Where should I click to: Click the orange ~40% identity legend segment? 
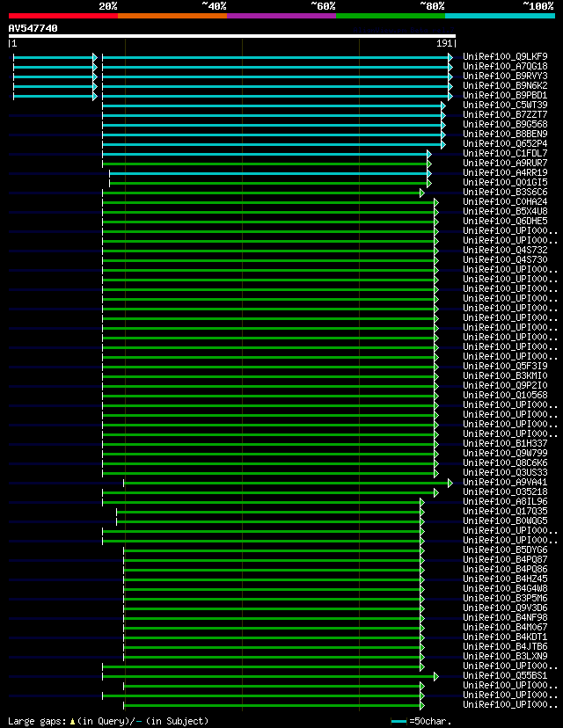tap(172, 16)
